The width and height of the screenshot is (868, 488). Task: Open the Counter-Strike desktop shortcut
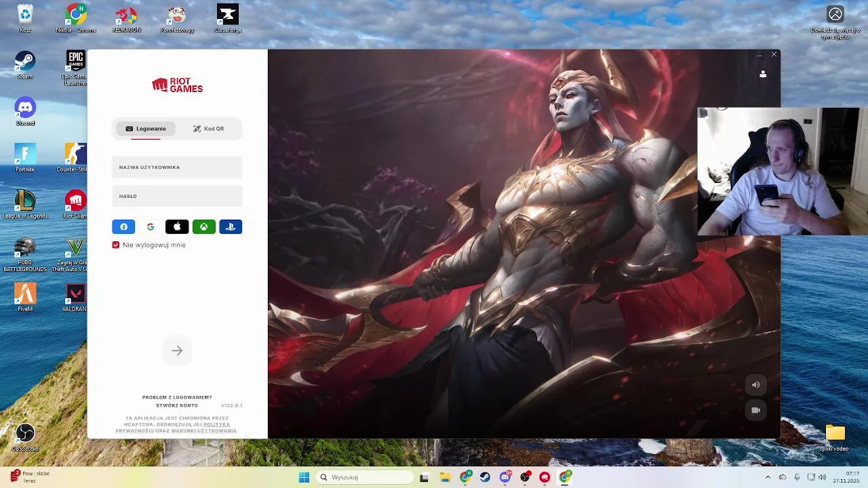[x=73, y=157]
